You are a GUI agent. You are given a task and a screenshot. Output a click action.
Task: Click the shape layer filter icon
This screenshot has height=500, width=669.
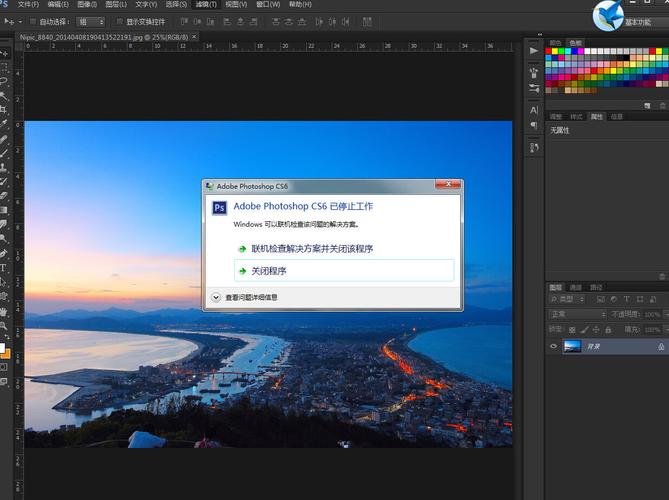(640, 299)
